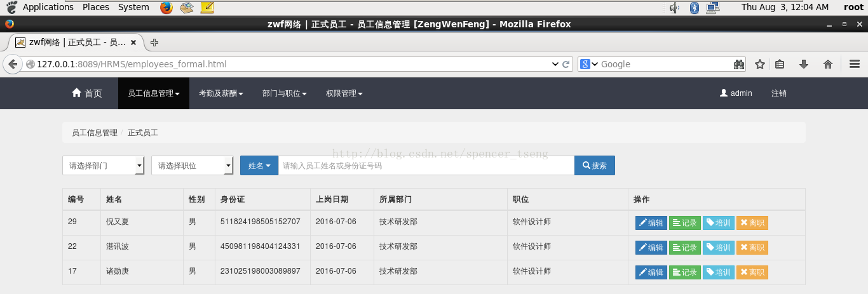Bookmark this page with the star icon
Image resolution: width=868 pixels, height=294 pixels.
[x=759, y=64]
